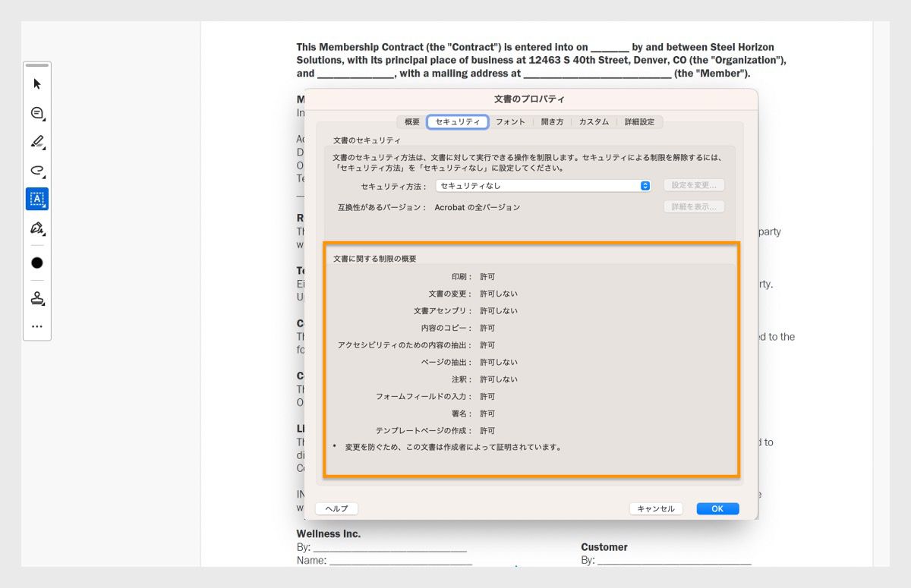Open the stamp tool's submenu triangle
The image size is (911, 588).
click(x=43, y=304)
